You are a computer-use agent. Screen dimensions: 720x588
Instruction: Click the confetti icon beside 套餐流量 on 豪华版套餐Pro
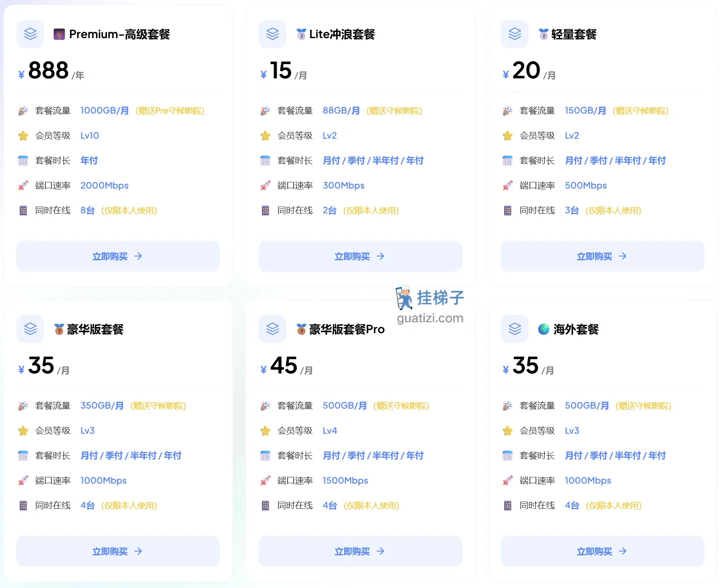point(265,405)
